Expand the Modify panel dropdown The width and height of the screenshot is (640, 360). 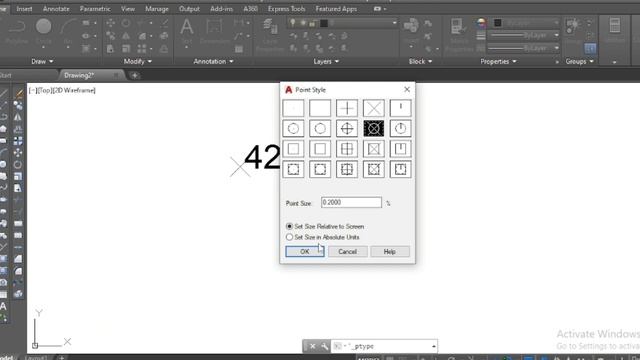[138, 62]
